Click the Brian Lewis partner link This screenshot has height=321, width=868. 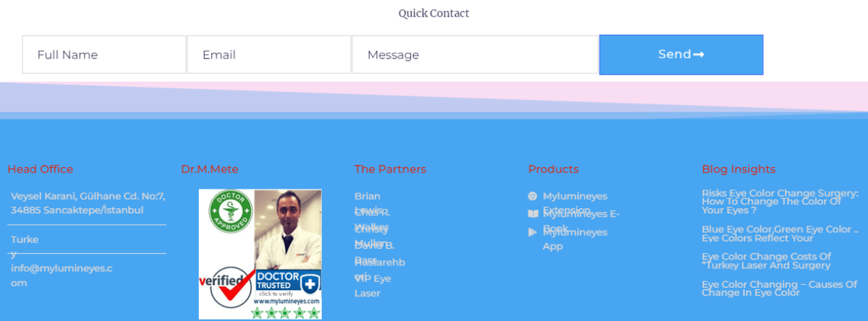367,203
